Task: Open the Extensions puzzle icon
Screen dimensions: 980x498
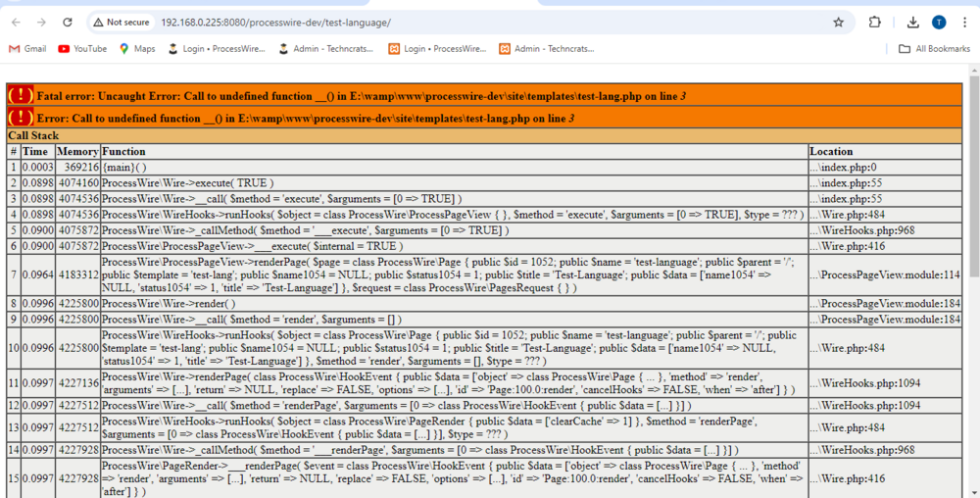Action: [x=875, y=22]
